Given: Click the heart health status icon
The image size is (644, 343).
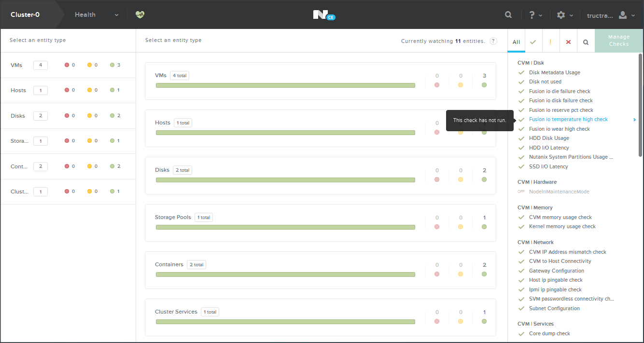Looking at the screenshot, I should pos(140,15).
